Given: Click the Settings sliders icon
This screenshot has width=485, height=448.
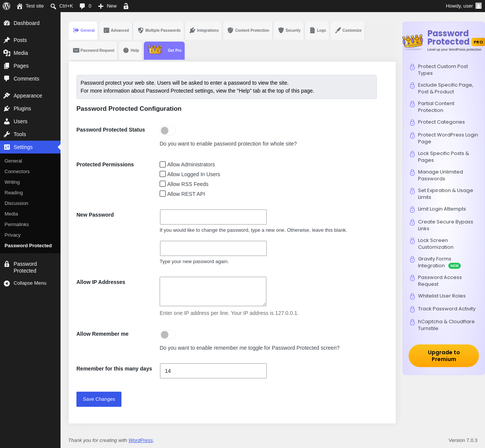Looking at the screenshot, I should 7,147.
